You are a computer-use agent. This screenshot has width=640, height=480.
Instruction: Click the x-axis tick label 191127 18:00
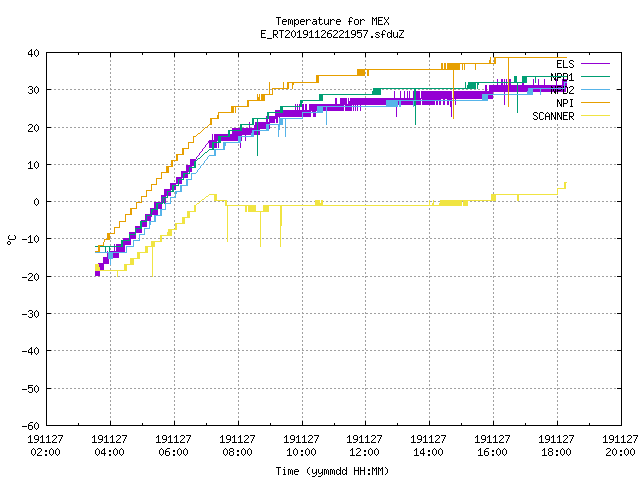557,445
